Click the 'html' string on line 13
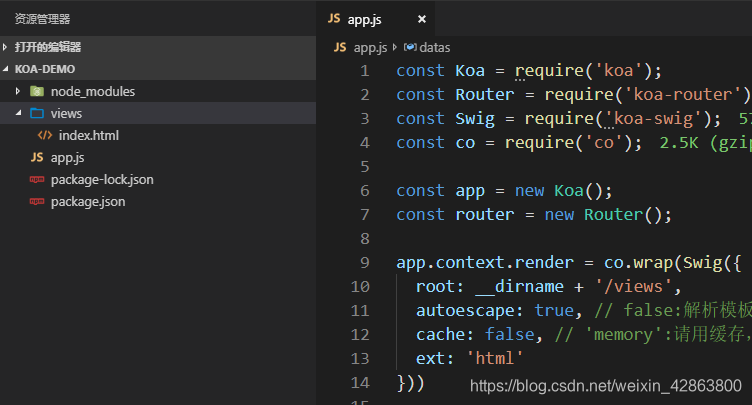Screen dimensions: 752x405 [495, 358]
